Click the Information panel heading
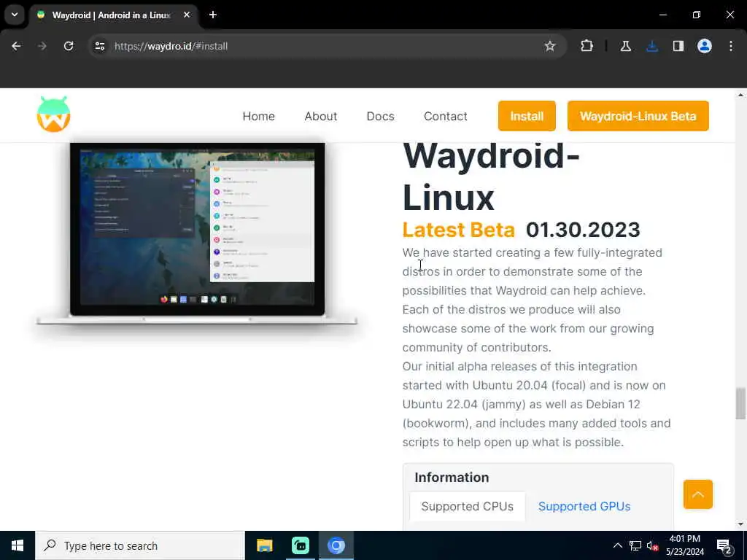 click(452, 477)
